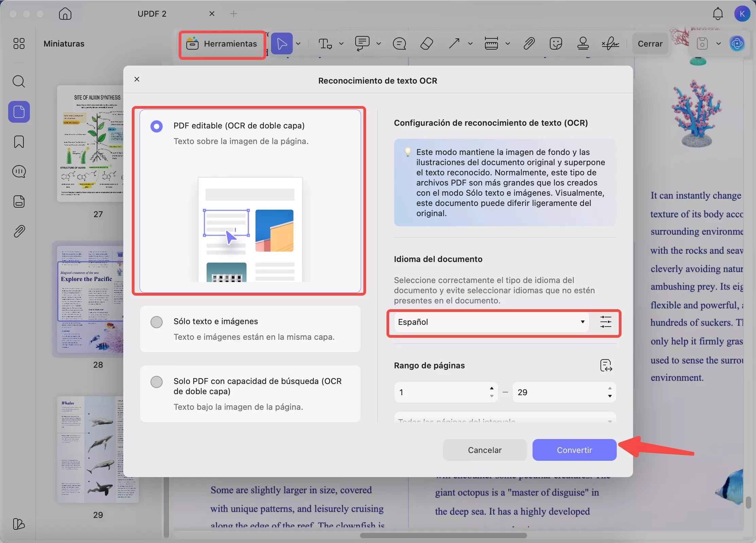
Task: Expand the save options dropdown arrow
Action: tap(719, 43)
